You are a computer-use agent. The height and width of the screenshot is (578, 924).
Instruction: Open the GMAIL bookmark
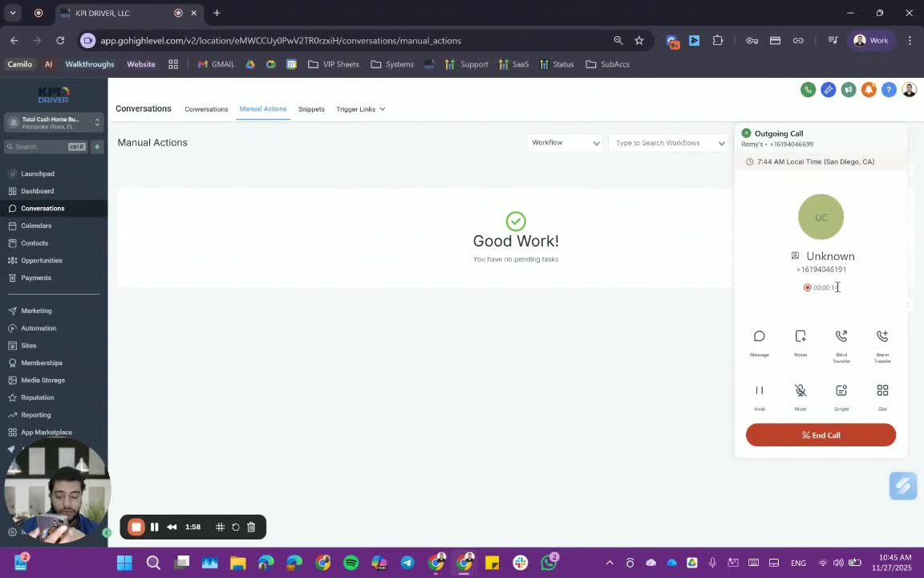click(x=217, y=64)
